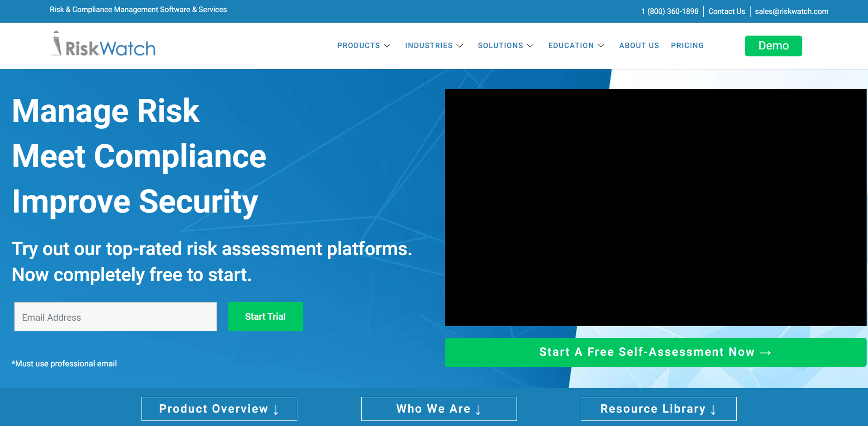Screen dimensions: 868x426
Task: Open the Industries menu item
Action: coord(429,46)
